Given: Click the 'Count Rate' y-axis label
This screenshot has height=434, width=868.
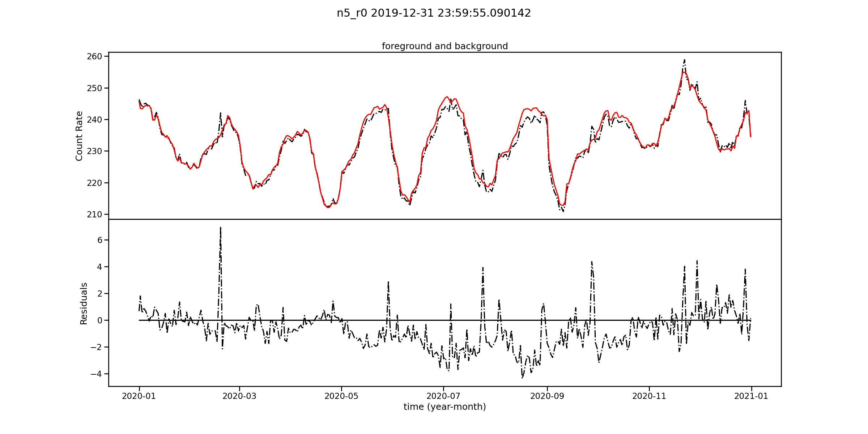Looking at the screenshot, I should click(x=79, y=136).
